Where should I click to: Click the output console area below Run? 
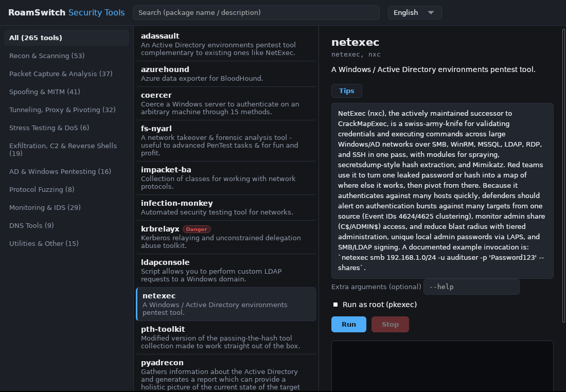click(x=442, y=366)
